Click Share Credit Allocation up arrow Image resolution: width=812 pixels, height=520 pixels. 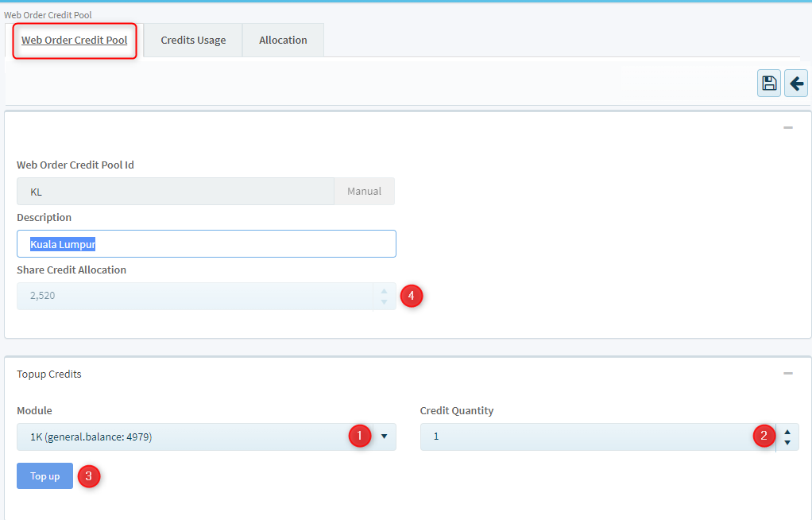[x=385, y=291]
